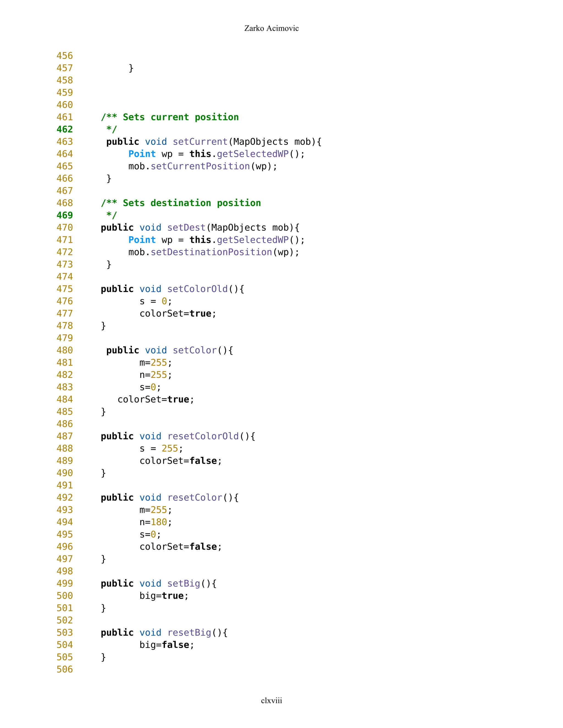The height and width of the screenshot is (728, 563).
Task: Click the setBig method name on line 499
Action: 184,584
